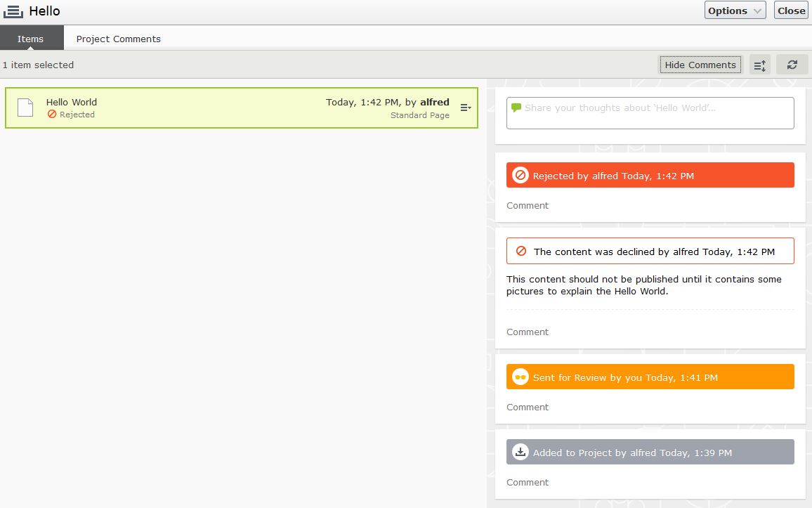Close the Hello project view
Viewport: 812px width, 508px height.
click(x=791, y=11)
